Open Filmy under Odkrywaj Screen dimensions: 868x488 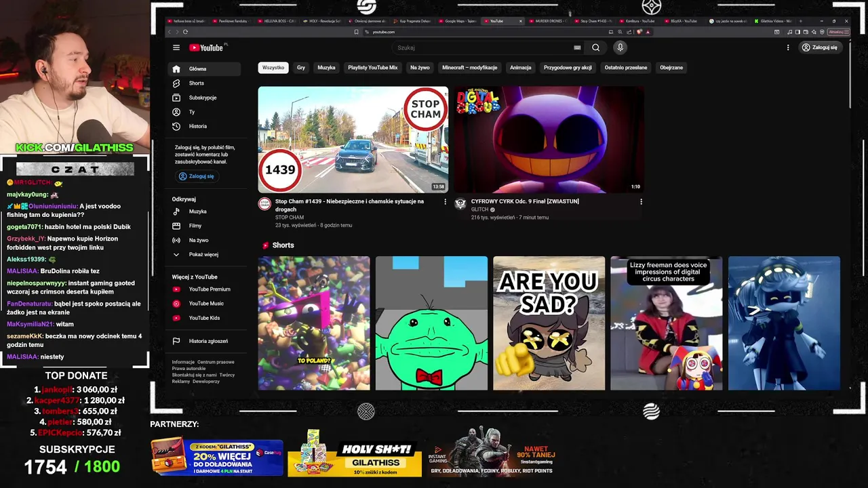click(x=204, y=226)
